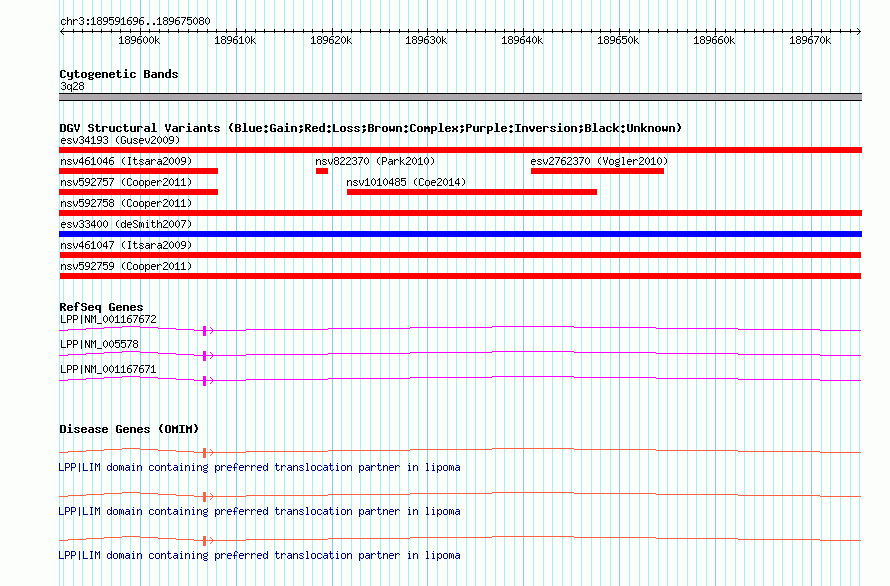The width and height of the screenshot is (890, 586).
Task: Select the short nsv822370 (Park2010) red bar
Action: point(322,171)
